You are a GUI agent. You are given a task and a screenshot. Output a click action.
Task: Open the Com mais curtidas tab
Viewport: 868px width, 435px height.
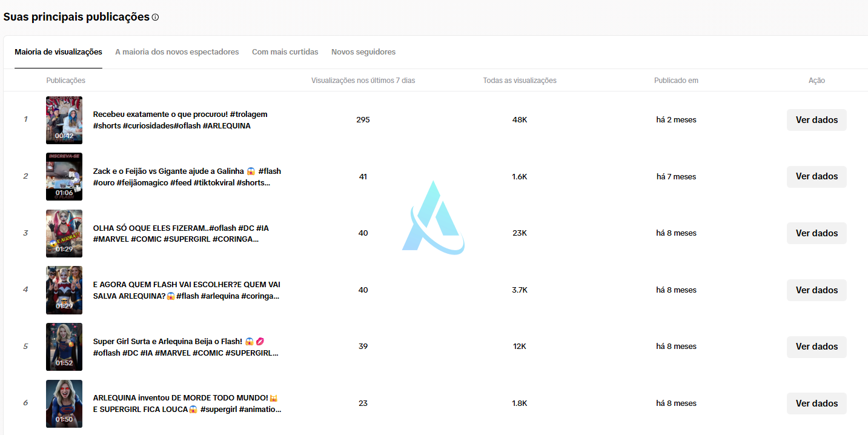285,52
